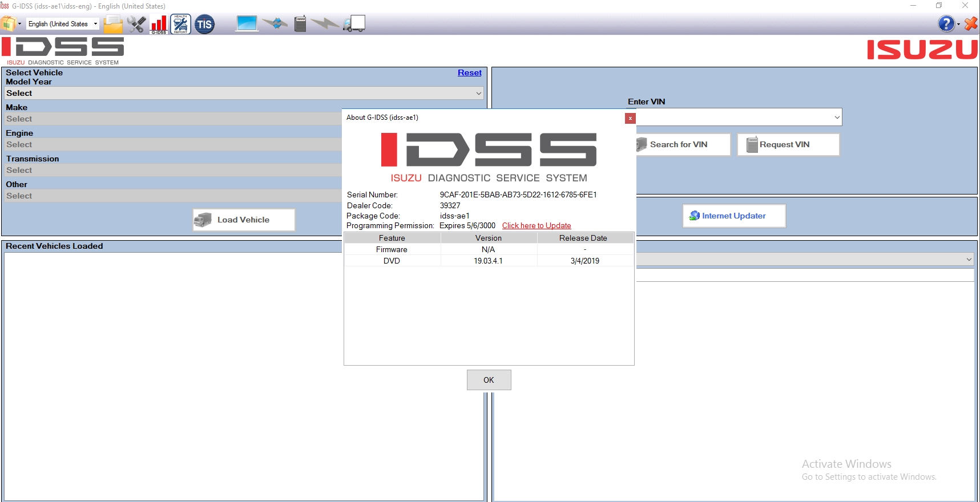Screen dimensions: 980x502
Task: Click the IDSS logo at top left
Action: 63,51
